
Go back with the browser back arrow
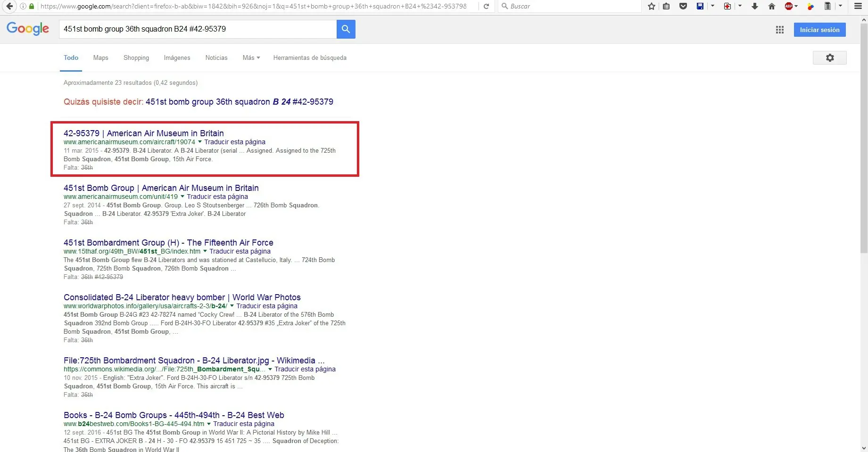(x=9, y=6)
